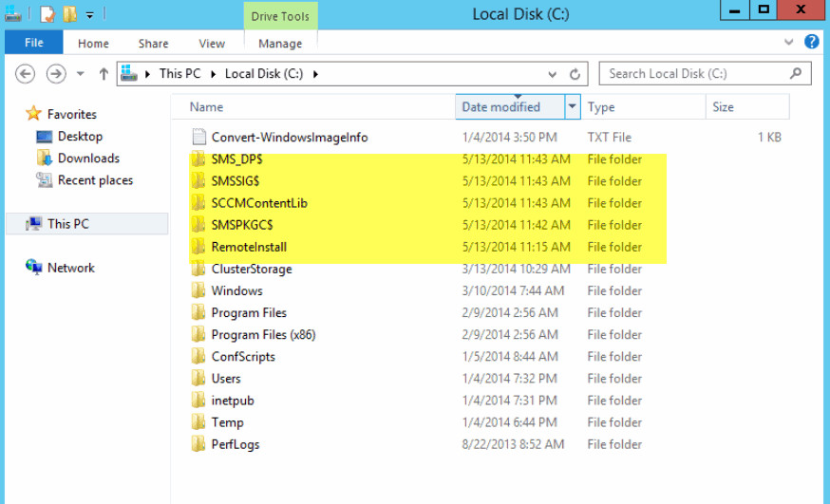Expand the root chevron before This PC

pos(148,74)
